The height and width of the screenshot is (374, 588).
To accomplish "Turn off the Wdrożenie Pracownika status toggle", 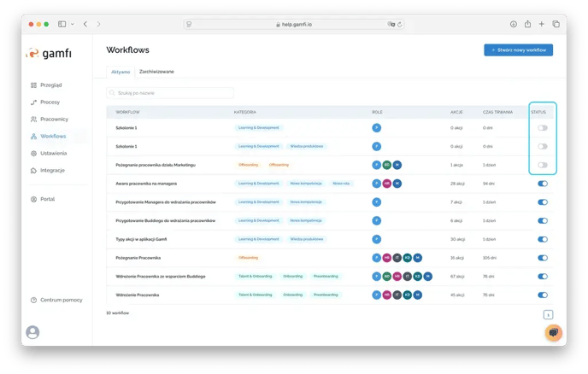I will pos(542,295).
